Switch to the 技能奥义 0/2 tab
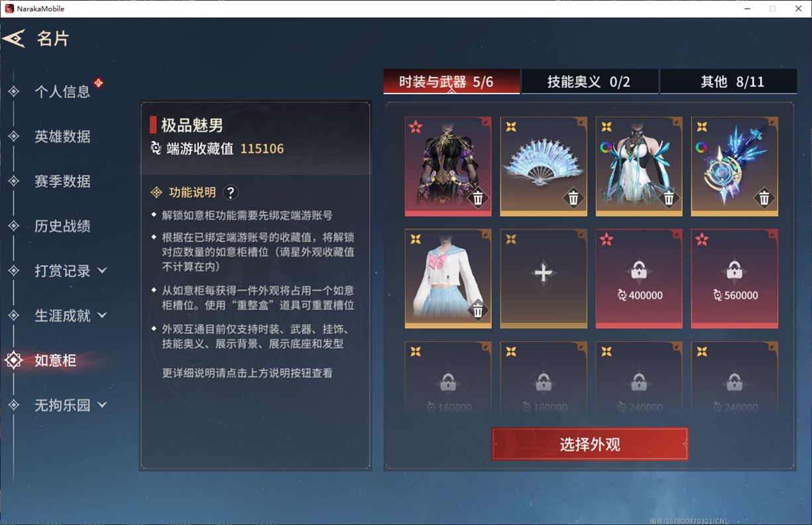The height and width of the screenshot is (525, 812). (589, 82)
